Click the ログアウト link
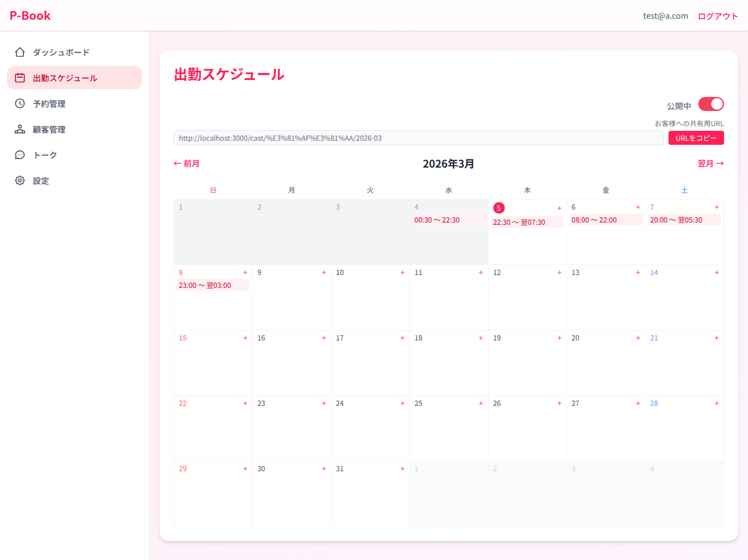Image resolution: width=748 pixels, height=560 pixels. (718, 16)
